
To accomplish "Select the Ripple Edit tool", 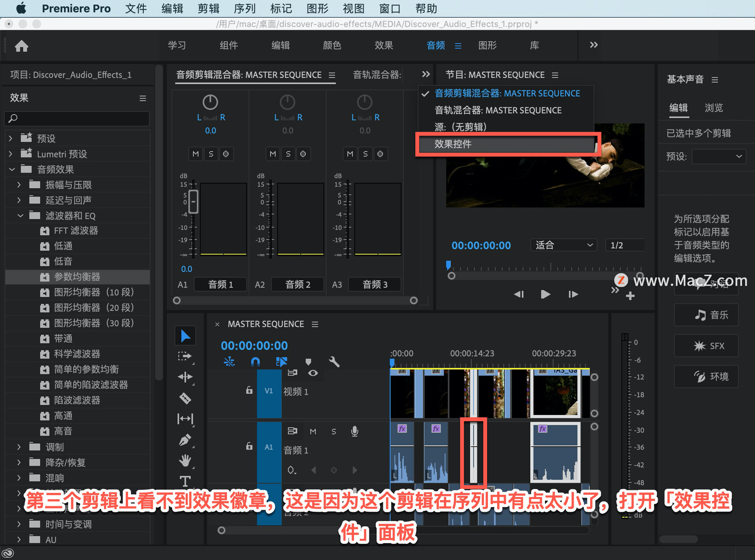I will 185,377.
